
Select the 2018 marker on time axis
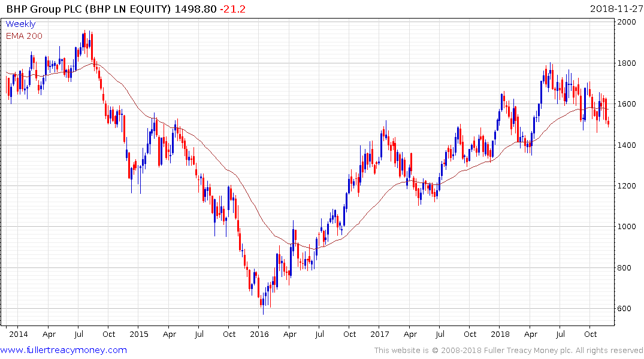[500, 334]
